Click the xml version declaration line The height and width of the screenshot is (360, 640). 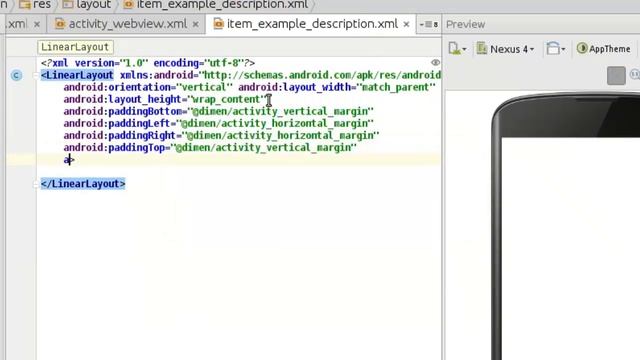click(148, 63)
